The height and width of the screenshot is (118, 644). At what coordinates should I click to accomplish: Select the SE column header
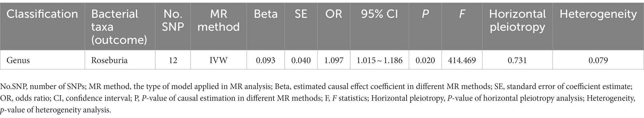click(x=301, y=14)
